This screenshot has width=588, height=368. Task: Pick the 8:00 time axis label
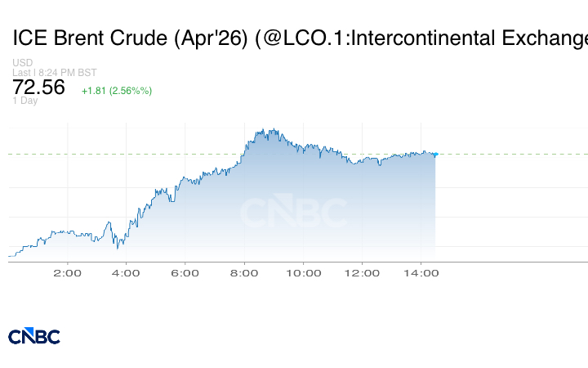pyautogui.click(x=244, y=273)
